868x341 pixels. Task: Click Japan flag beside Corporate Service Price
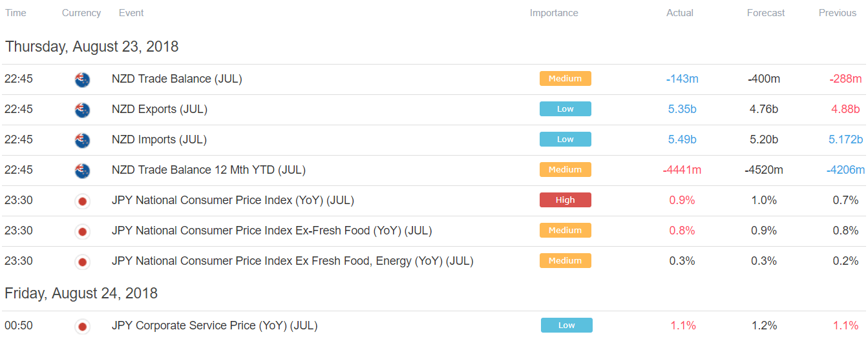82,326
